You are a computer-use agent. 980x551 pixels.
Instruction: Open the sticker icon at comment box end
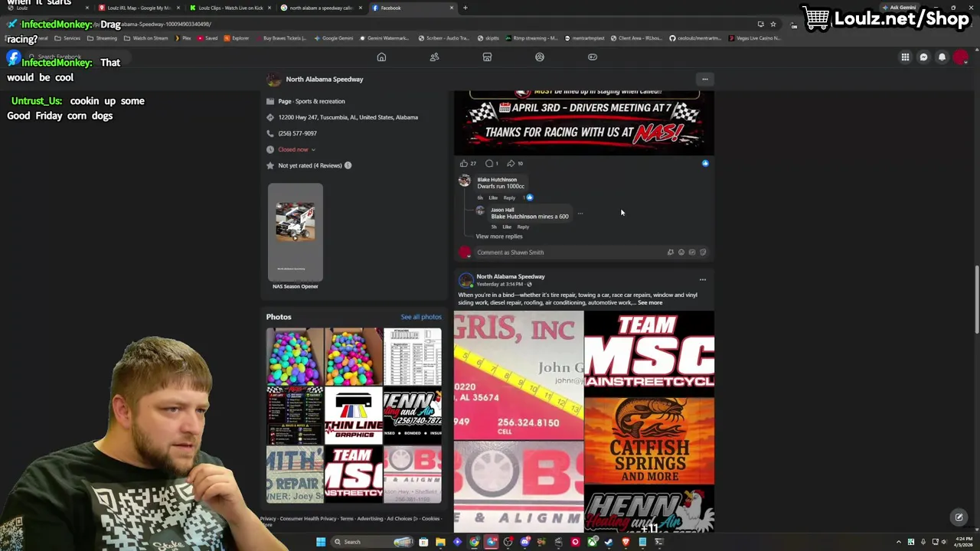[x=703, y=252]
